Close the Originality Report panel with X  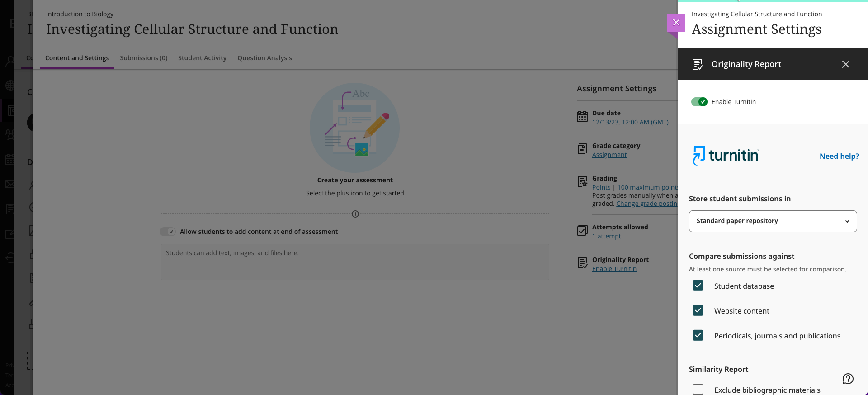point(845,64)
